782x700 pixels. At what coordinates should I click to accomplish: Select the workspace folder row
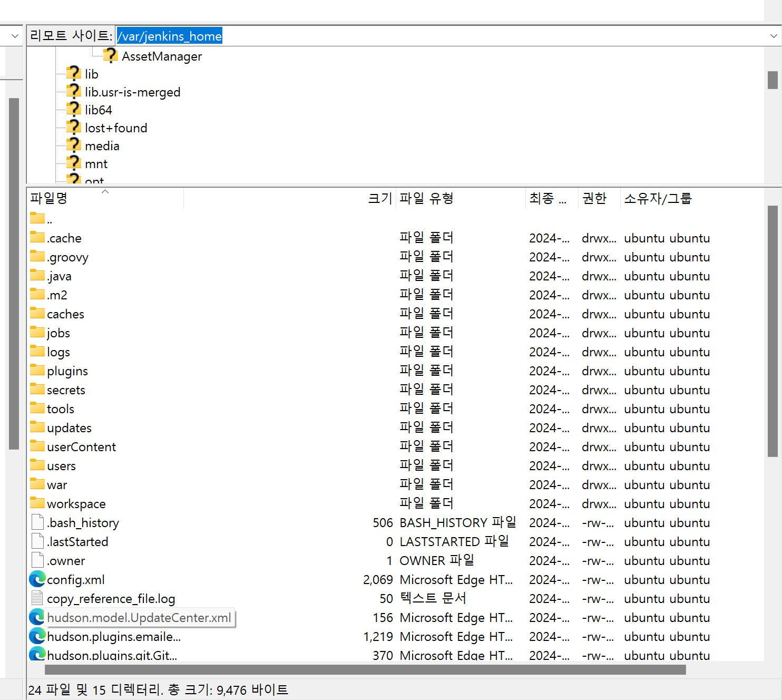pos(395,503)
